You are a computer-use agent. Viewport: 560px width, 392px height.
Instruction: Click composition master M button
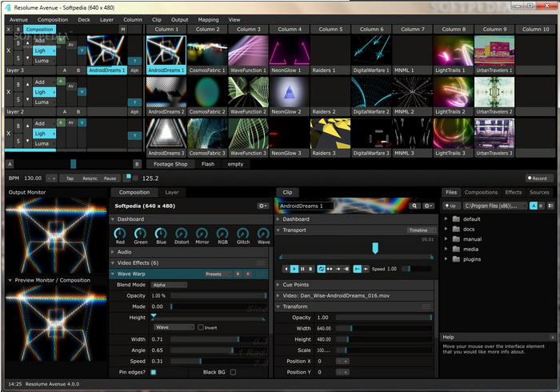[123, 30]
